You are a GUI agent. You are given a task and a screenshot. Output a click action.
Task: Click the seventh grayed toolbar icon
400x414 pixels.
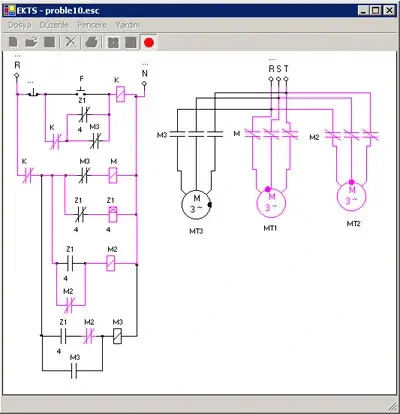[x=131, y=43]
